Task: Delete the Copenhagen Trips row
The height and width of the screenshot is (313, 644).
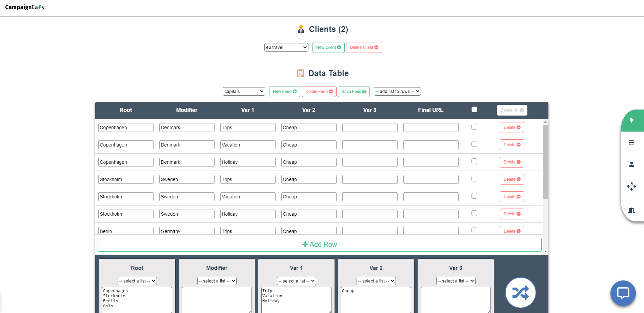Action: (x=512, y=128)
